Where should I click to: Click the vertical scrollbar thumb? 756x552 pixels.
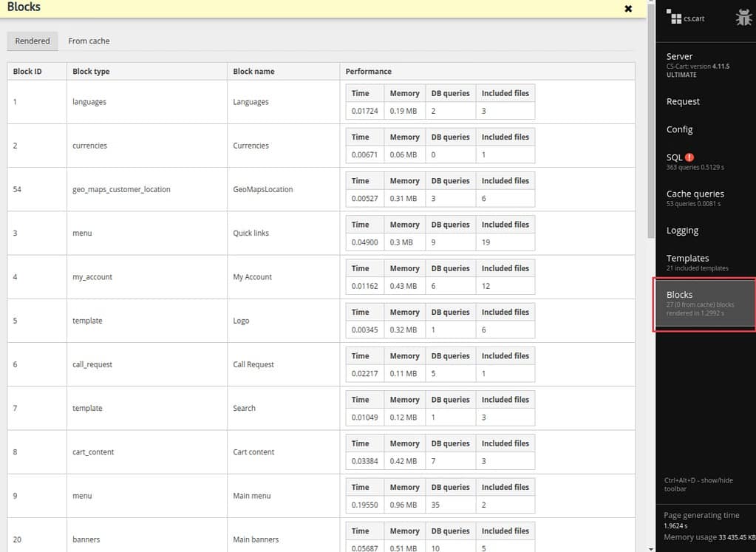pos(651,120)
